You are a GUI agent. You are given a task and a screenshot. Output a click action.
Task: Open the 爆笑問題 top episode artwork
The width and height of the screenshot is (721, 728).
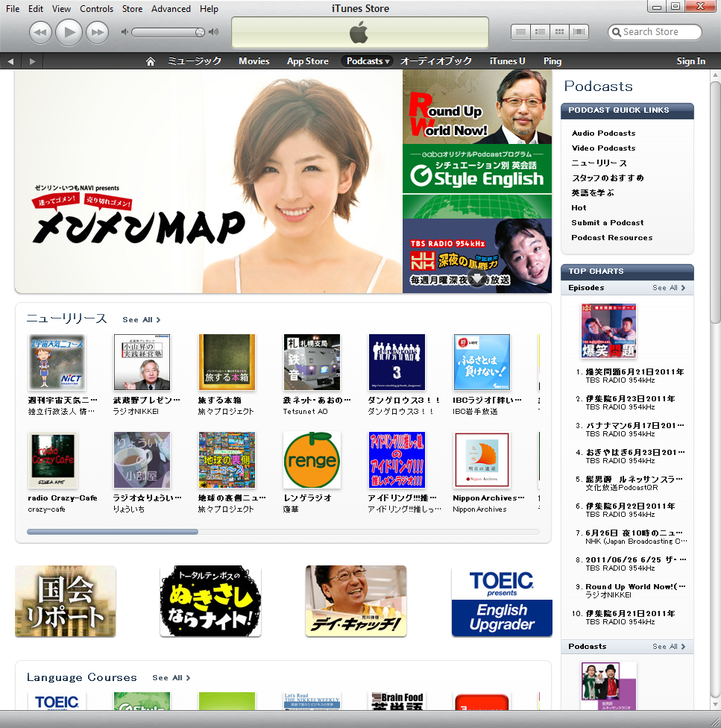(x=608, y=331)
